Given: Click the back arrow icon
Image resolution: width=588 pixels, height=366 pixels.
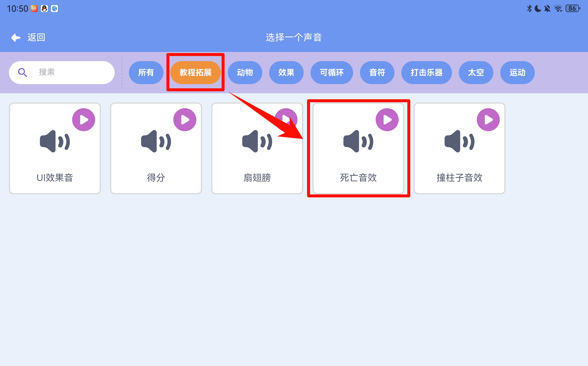Looking at the screenshot, I should click(16, 38).
